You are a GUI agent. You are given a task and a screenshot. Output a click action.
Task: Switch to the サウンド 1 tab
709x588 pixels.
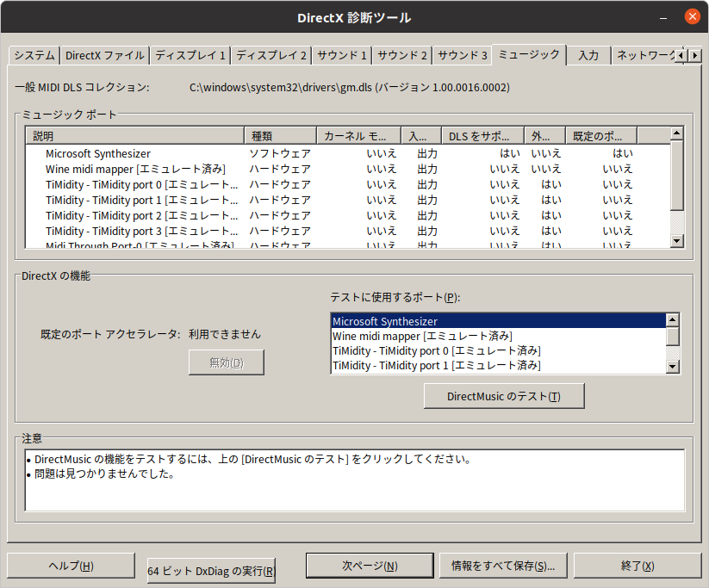[342, 56]
